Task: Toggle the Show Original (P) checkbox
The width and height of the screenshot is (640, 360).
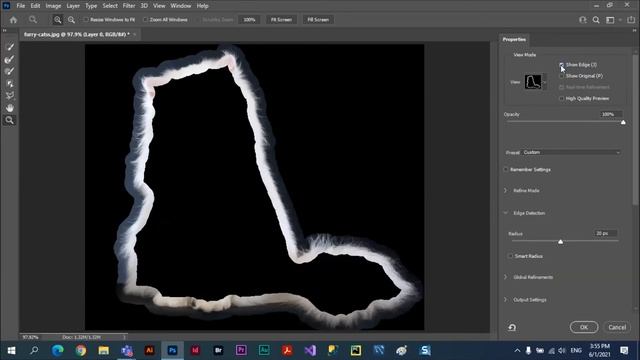Action: pyautogui.click(x=562, y=76)
